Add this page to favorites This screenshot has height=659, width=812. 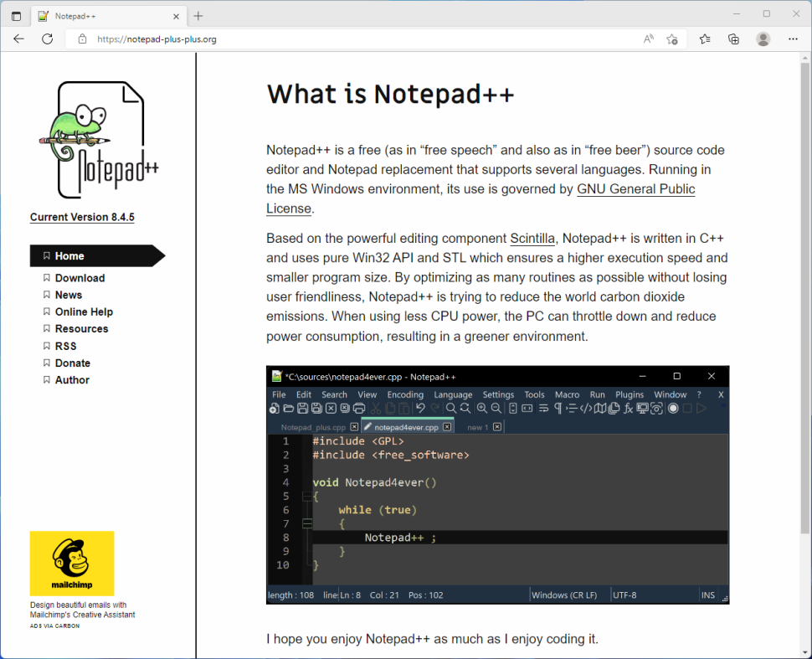pos(672,39)
